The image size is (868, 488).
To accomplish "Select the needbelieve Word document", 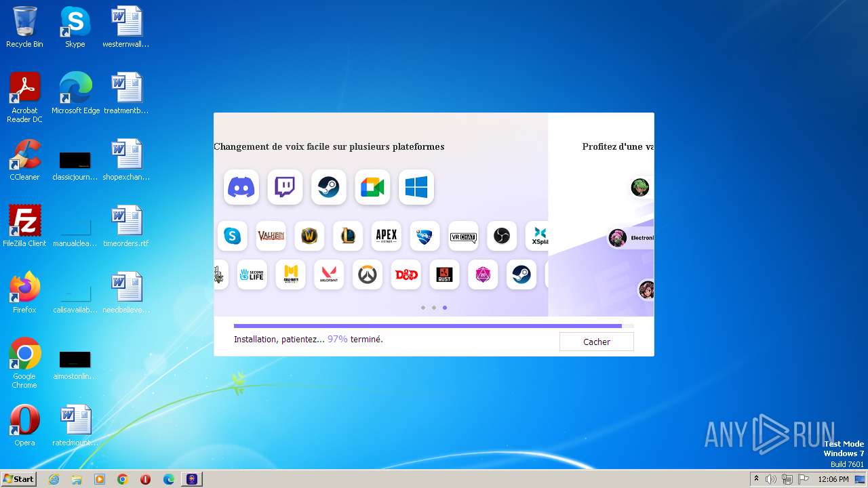I will click(x=126, y=293).
